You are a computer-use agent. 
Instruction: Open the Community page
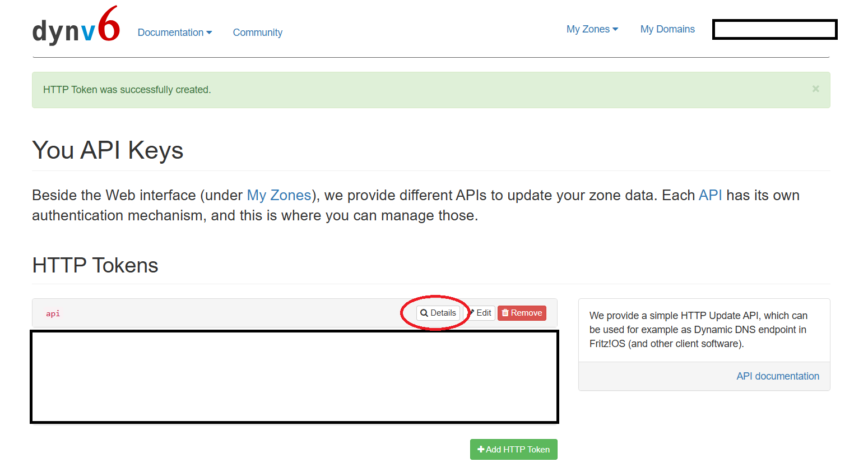pos(257,33)
